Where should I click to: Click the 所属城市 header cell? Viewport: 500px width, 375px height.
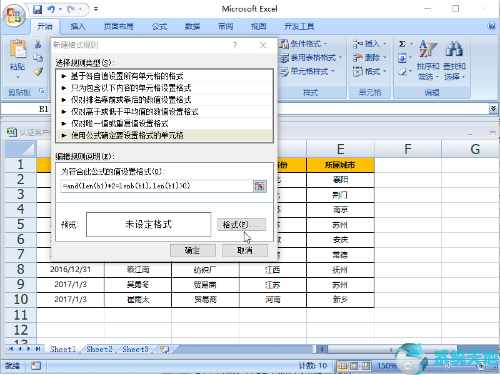tap(340, 165)
